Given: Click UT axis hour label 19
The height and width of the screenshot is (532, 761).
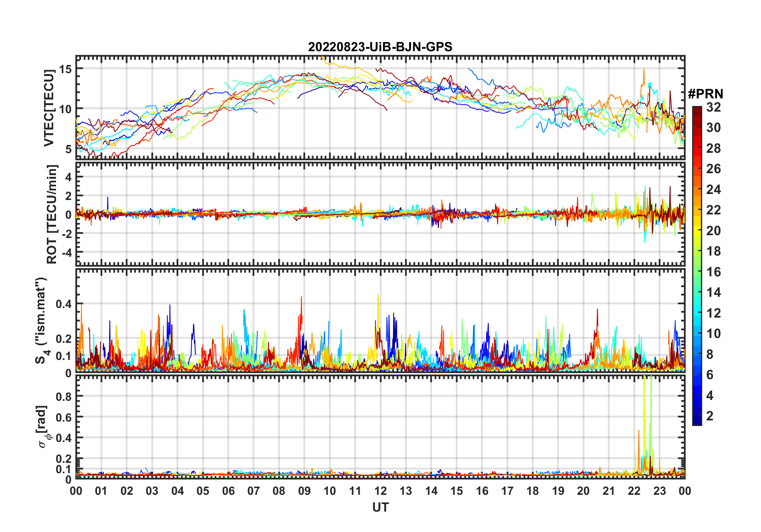Looking at the screenshot, I should [x=558, y=491].
